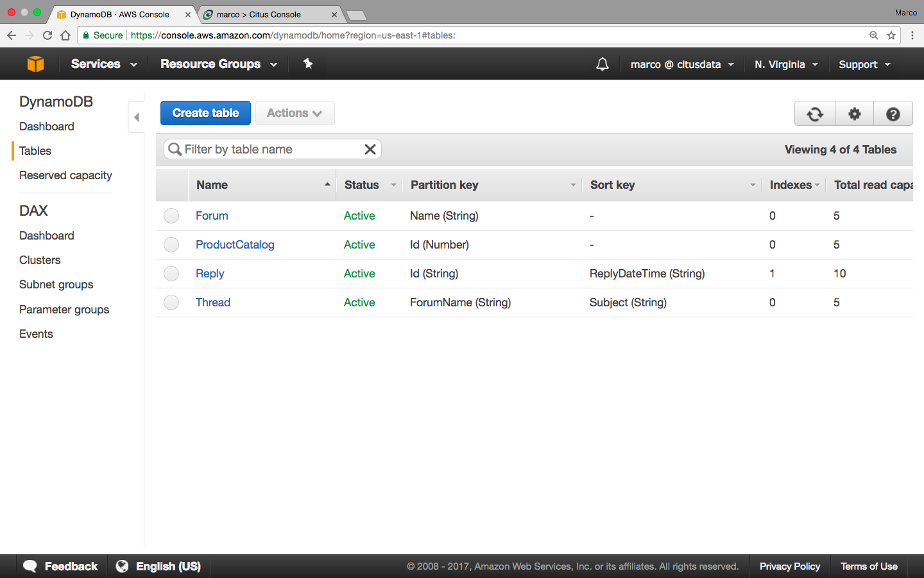
Task: Open the Indexes column dropdown arrow
Action: coord(817,185)
